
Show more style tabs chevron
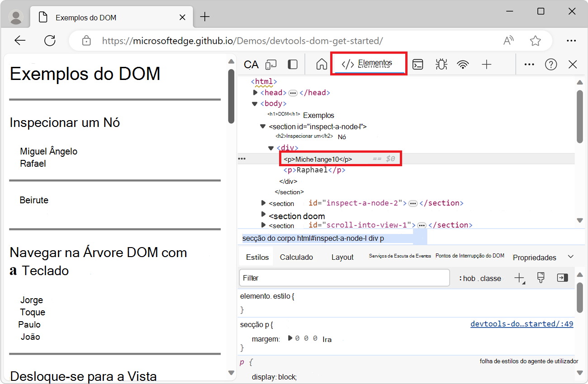click(x=571, y=257)
